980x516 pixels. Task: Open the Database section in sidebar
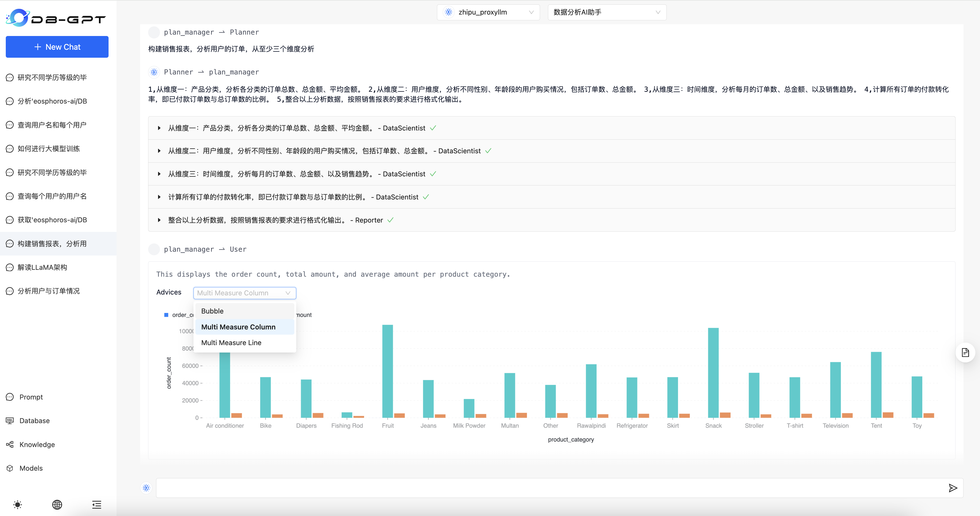(34, 421)
